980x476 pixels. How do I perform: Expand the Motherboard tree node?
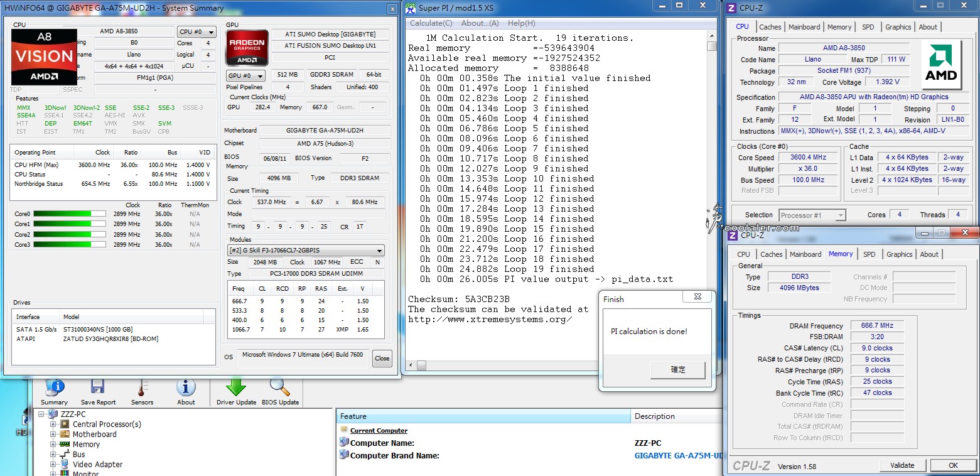click(54, 434)
